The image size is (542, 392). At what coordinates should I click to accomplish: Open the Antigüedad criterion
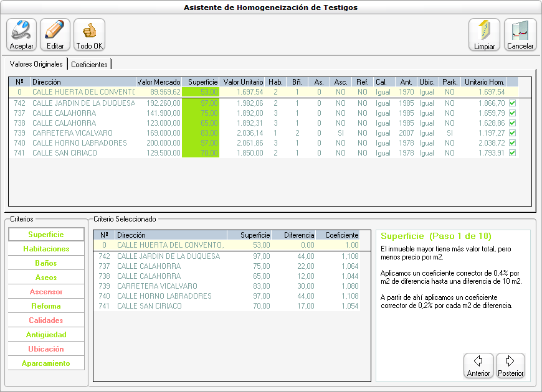(x=46, y=335)
